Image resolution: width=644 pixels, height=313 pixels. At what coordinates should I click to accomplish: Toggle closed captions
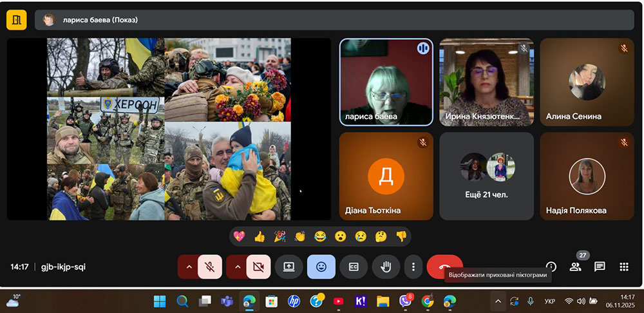[354, 267]
